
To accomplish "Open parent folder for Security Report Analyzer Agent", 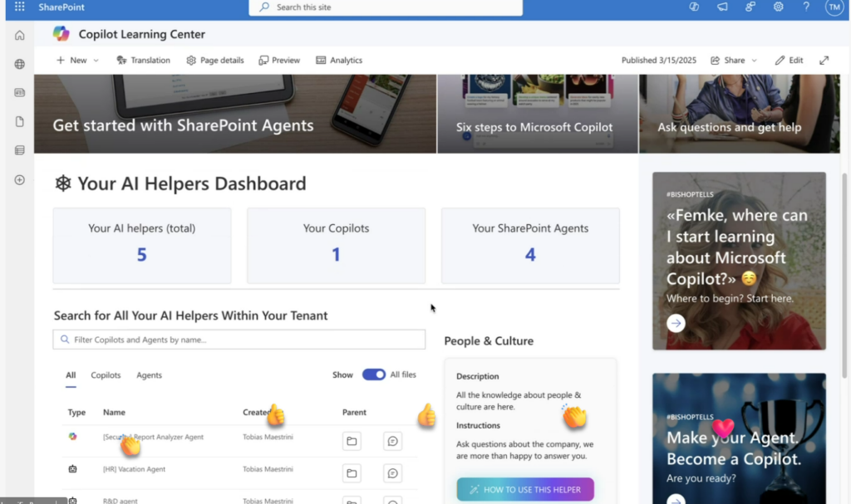I will click(x=352, y=441).
